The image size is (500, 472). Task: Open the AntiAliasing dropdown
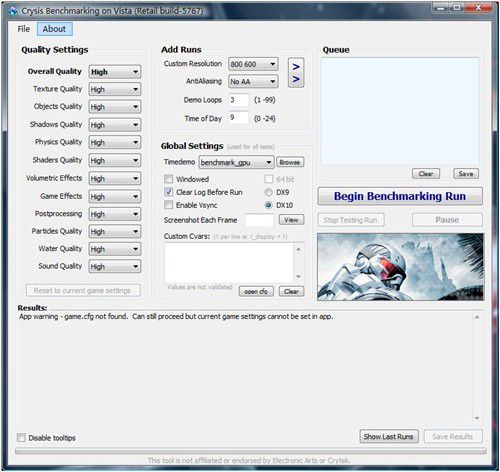(x=253, y=81)
